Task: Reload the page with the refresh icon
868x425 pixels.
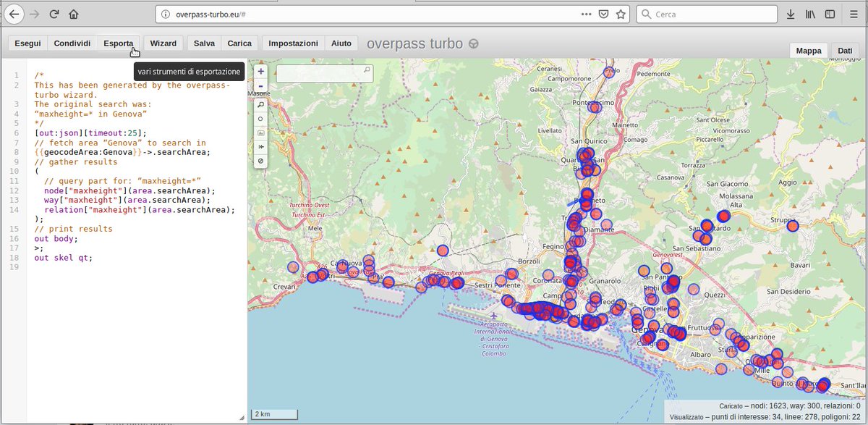Action: click(x=54, y=14)
